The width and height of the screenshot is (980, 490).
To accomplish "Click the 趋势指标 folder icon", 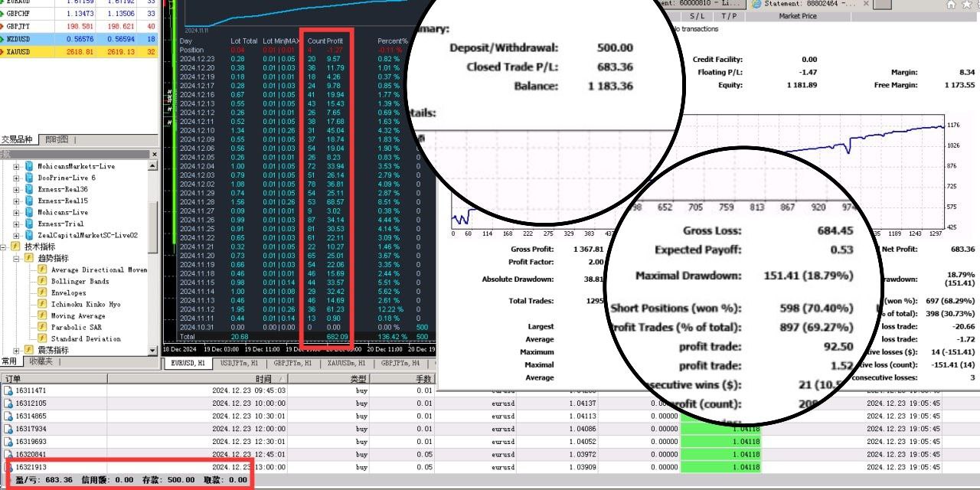I will (x=29, y=258).
